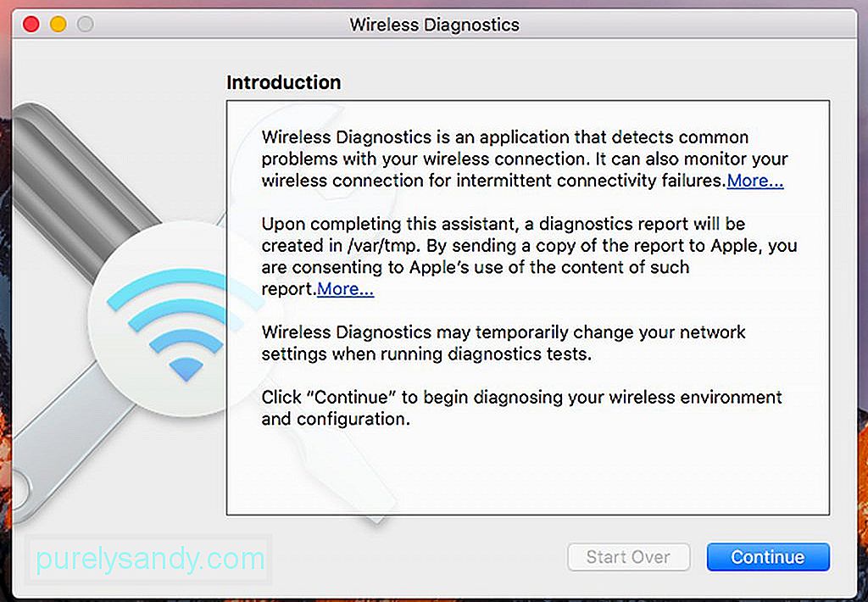Image resolution: width=868 pixels, height=602 pixels.
Task: Click the Wireless Diagnostics window title
Action: 435,25
